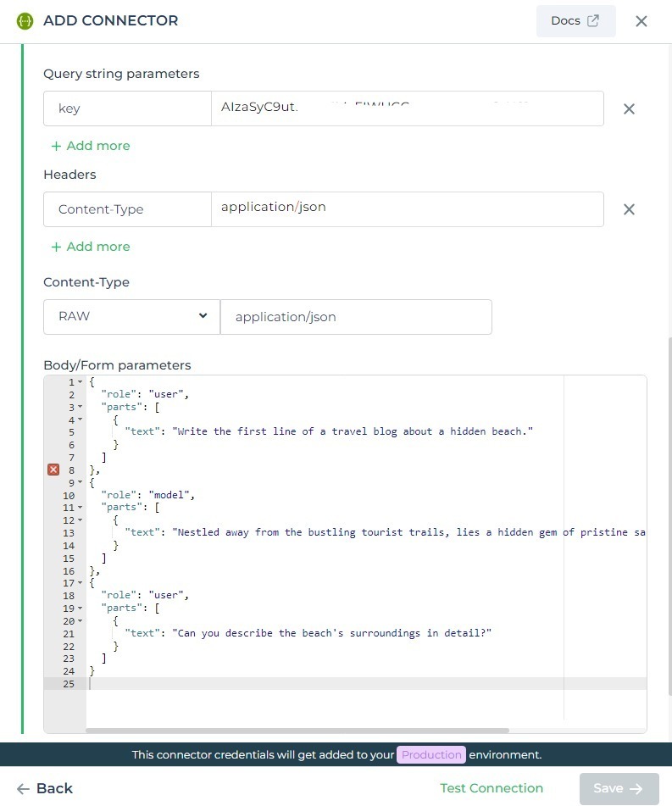Viewport: 672px width, 806px height.
Task: Collapse the model role block on line 9
Action: tap(80, 482)
